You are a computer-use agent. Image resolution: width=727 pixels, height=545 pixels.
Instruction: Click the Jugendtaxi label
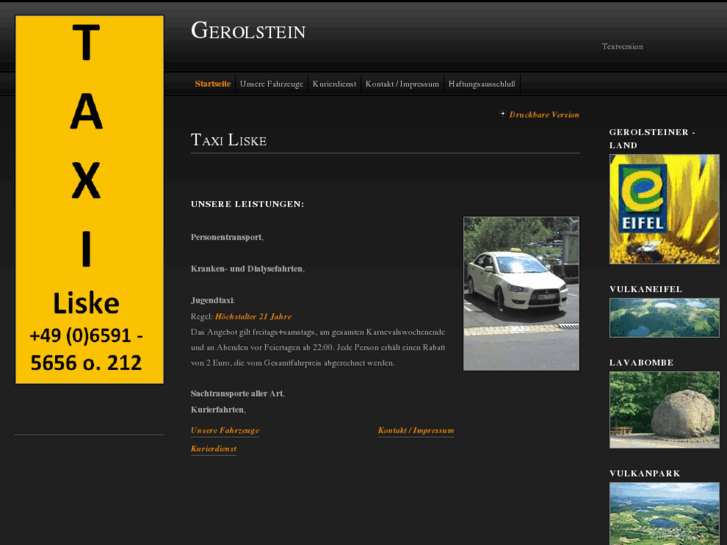coord(212,301)
